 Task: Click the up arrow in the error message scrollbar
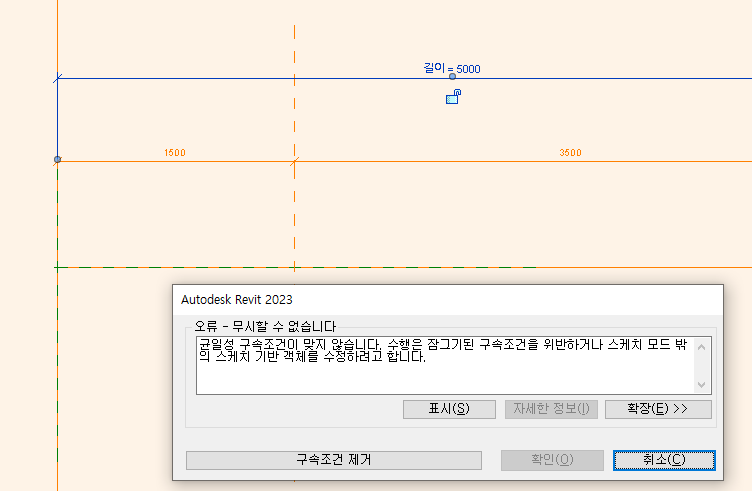click(x=702, y=347)
